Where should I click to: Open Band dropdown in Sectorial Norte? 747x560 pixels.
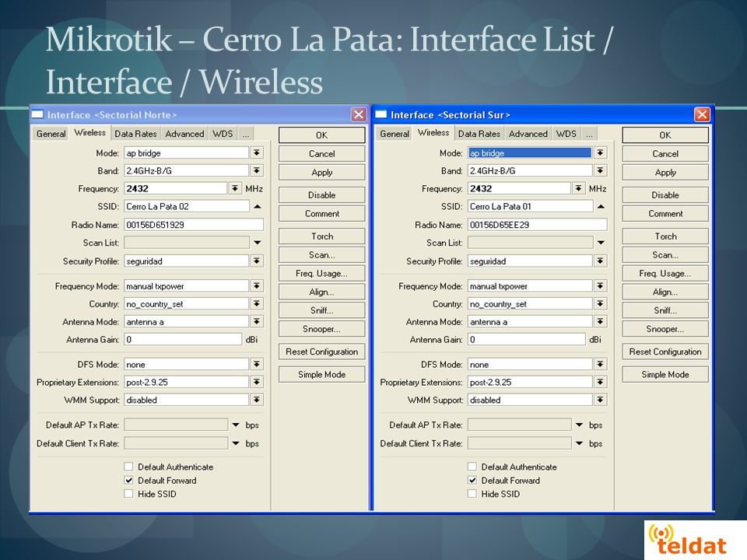pos(257,170)
